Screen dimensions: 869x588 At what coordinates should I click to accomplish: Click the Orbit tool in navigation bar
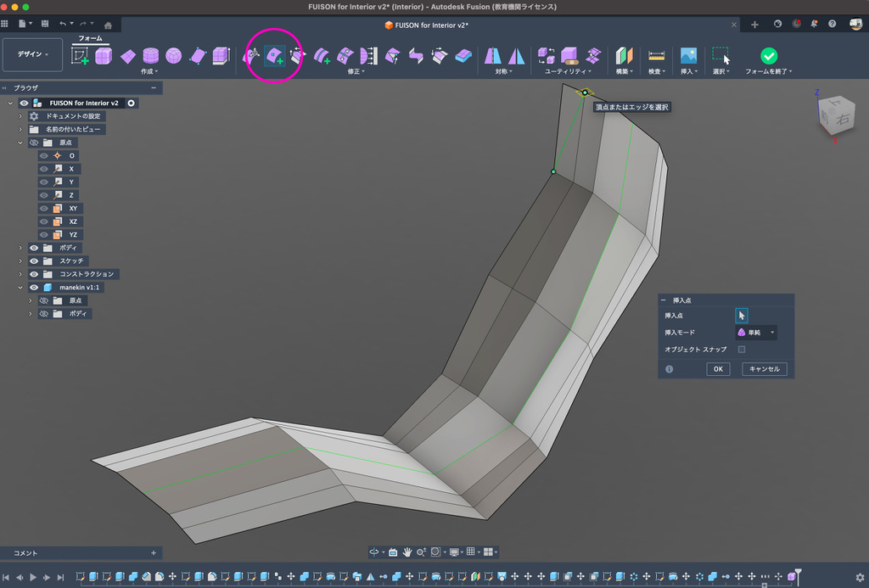(x=374, y=552)
